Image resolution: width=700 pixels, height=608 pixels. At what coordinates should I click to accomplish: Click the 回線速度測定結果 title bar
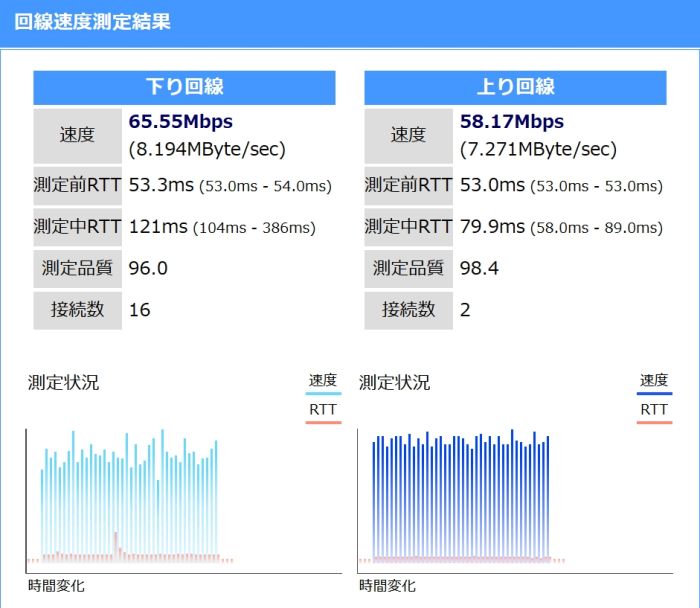tap(92, 22)
